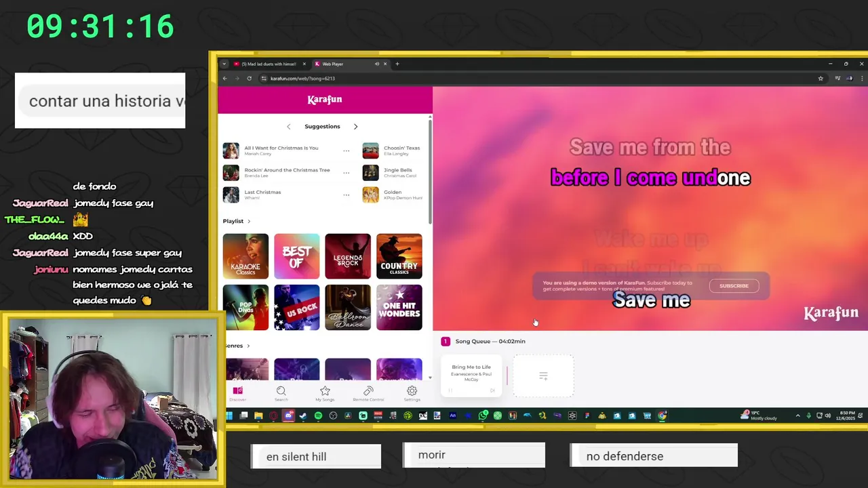This screenshot has width=868, height=488.
Task: Open Chrome from taskbar
Action: [662, 415]
